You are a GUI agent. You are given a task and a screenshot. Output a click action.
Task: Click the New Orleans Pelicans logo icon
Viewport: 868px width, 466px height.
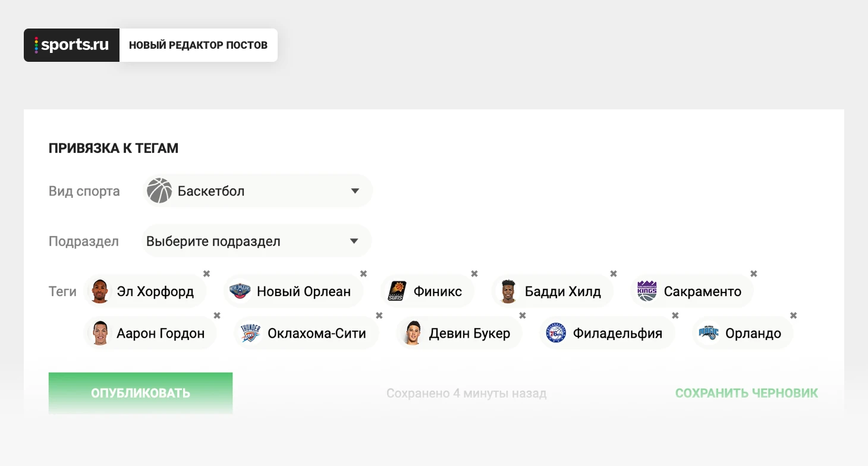click(x=240, y=291)
